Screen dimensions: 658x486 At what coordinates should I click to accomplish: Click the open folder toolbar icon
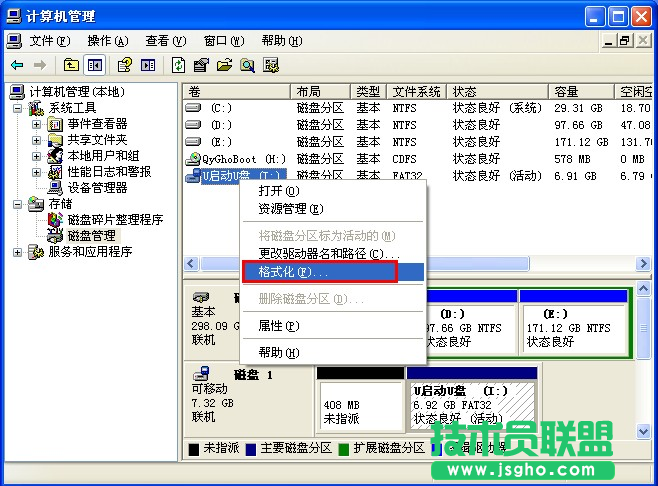click(223, 65)
